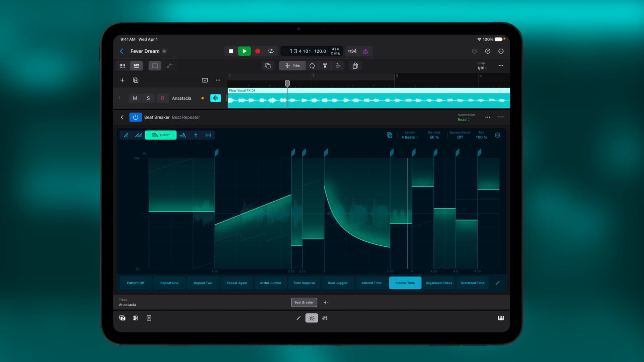The width and height of the screenshot is (644, 362).
Task: Choose the Beat Juggler preset
Action: (338, 283)
